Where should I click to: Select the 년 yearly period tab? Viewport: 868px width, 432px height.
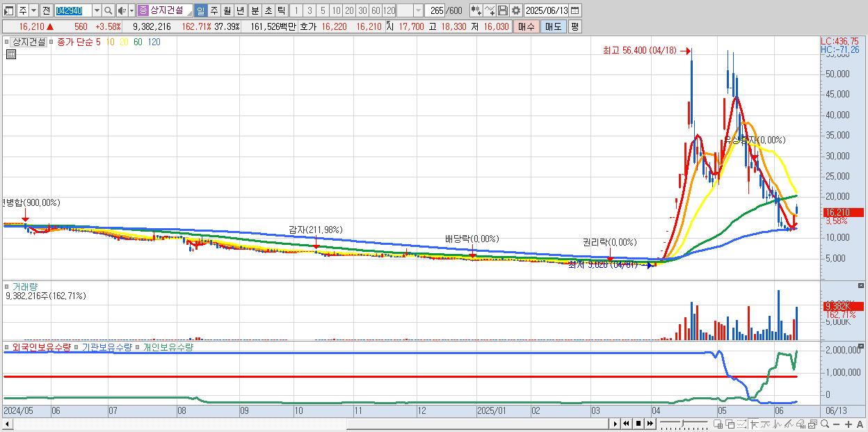[x=240, y=10]
